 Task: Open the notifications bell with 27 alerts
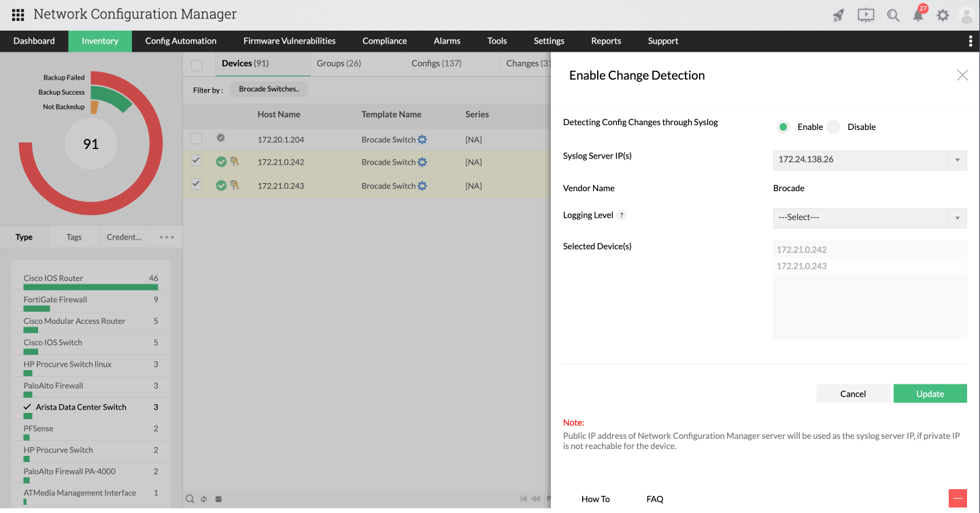[918, 14]
